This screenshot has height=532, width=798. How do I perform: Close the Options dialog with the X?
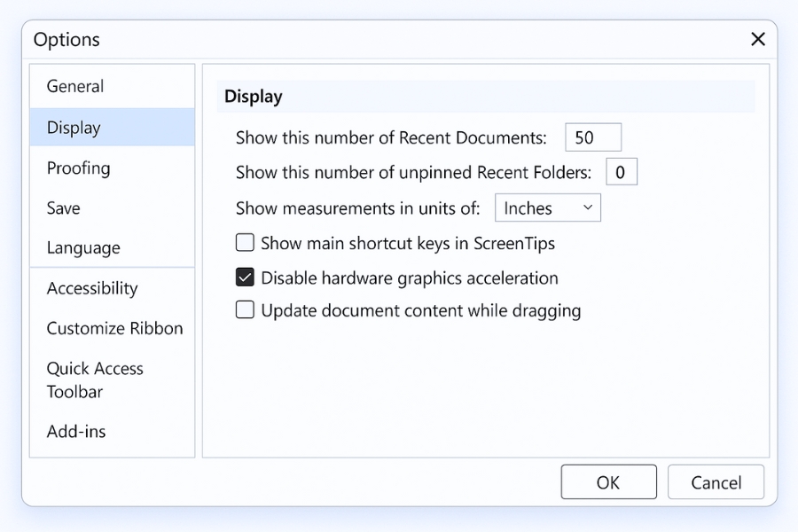coord(758,39)
